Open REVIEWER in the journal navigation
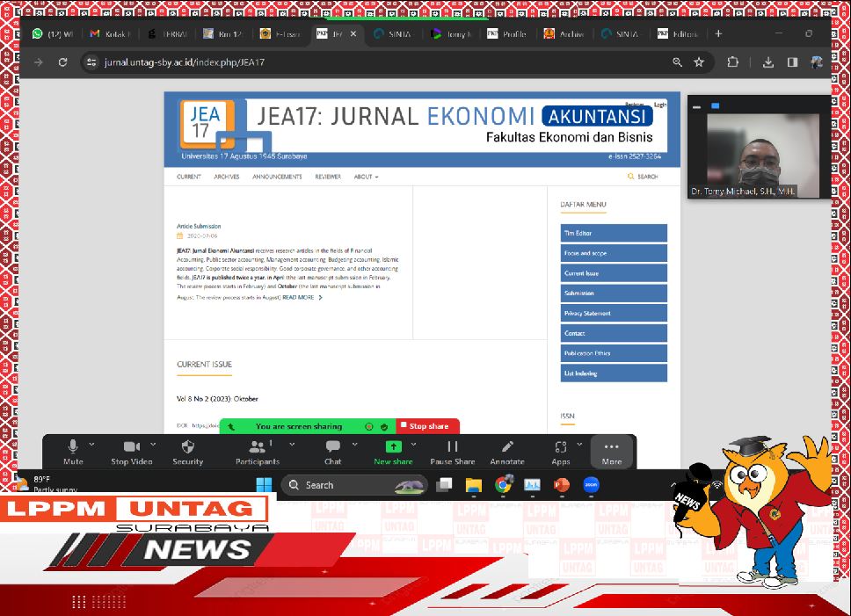Image resolution: width=851 pixels, height=616 pixels. (x=328, y=177)
